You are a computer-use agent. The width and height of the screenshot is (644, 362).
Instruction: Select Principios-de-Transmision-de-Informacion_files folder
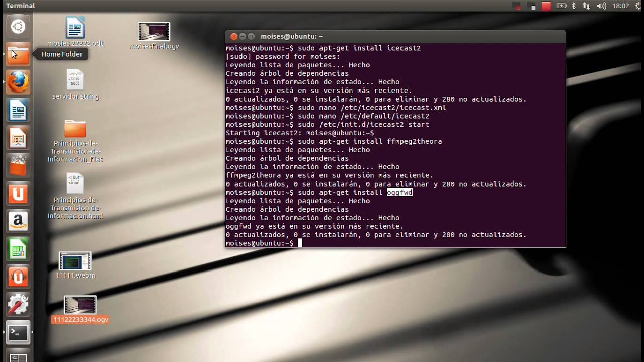75,141
